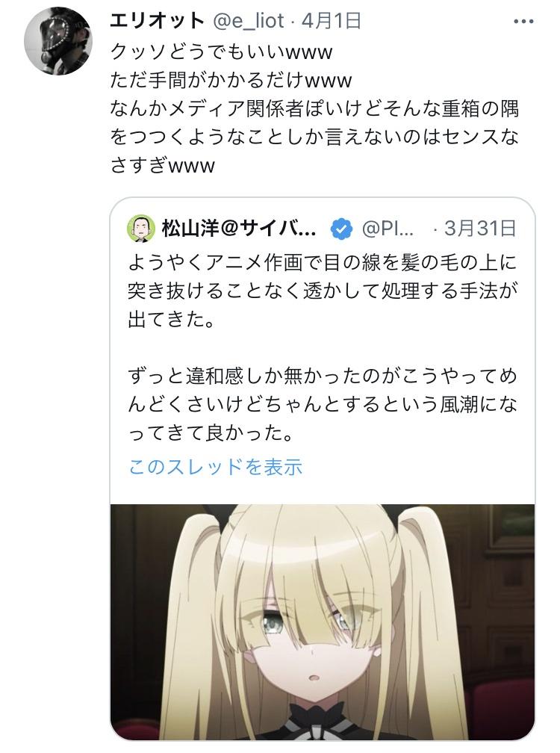Open the 3月31日 quoted tweet timestamp
The image size is (560, 753).
point(480,228)
